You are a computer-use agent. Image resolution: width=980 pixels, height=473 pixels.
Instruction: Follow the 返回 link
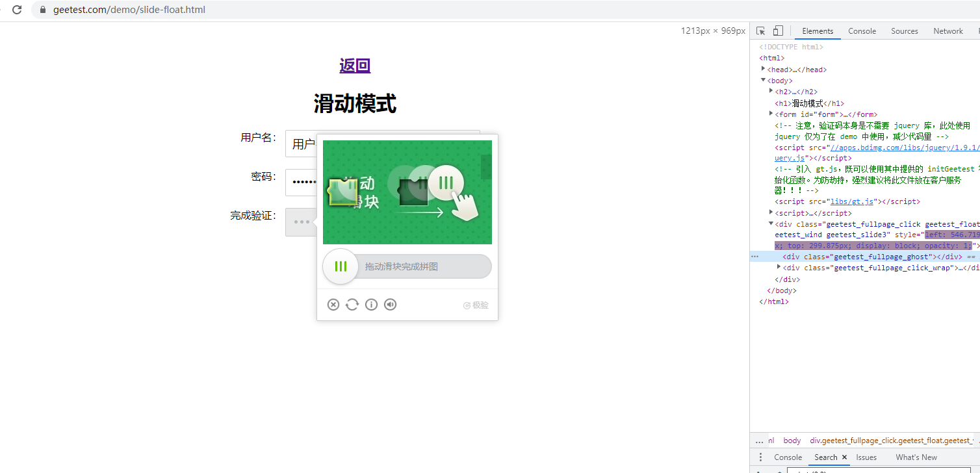(355, 66)
